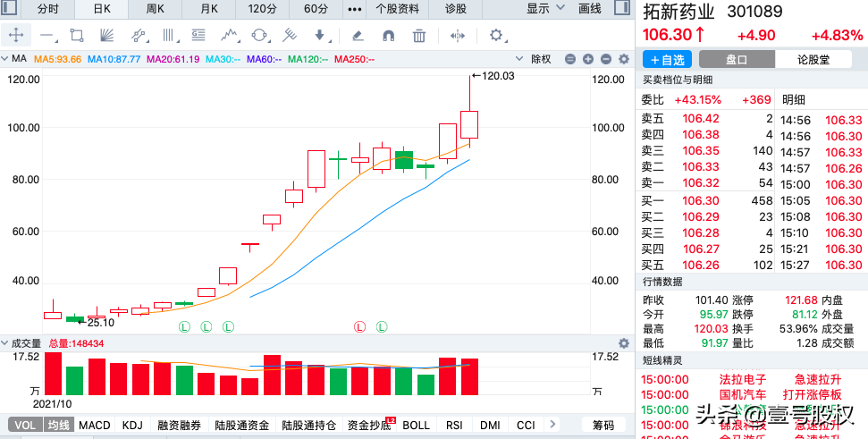
Task: Open the 个股资料 tab
Action: click(398, 9)
